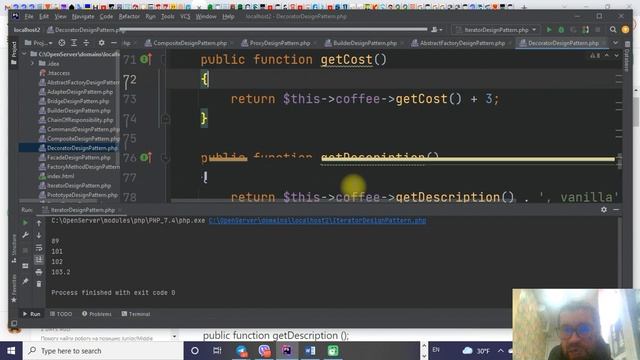Open the TODO tool window

pyautogui.click(x=61, y=314)
